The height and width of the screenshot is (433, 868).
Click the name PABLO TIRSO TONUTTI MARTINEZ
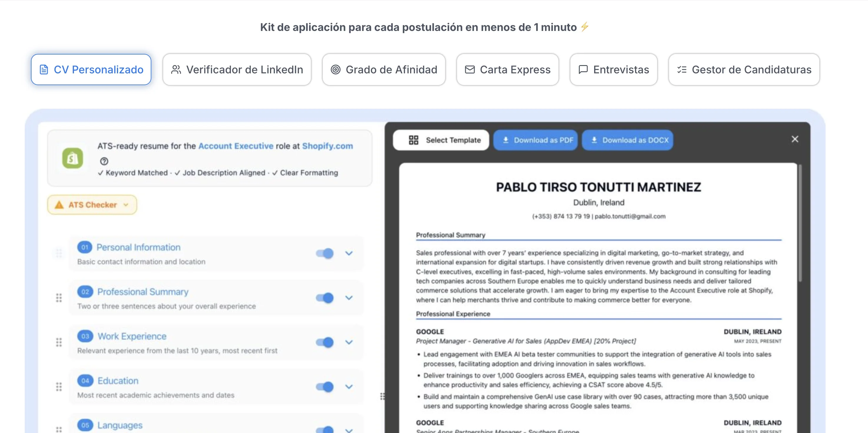point(598,187)
